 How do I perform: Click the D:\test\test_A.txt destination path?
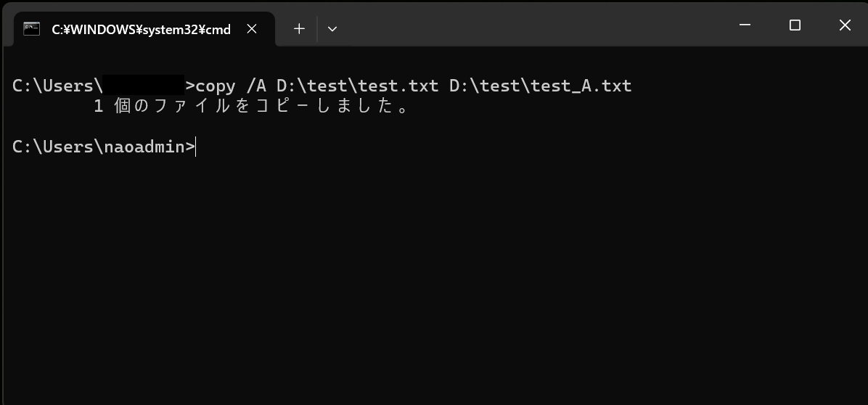[540, 86]
